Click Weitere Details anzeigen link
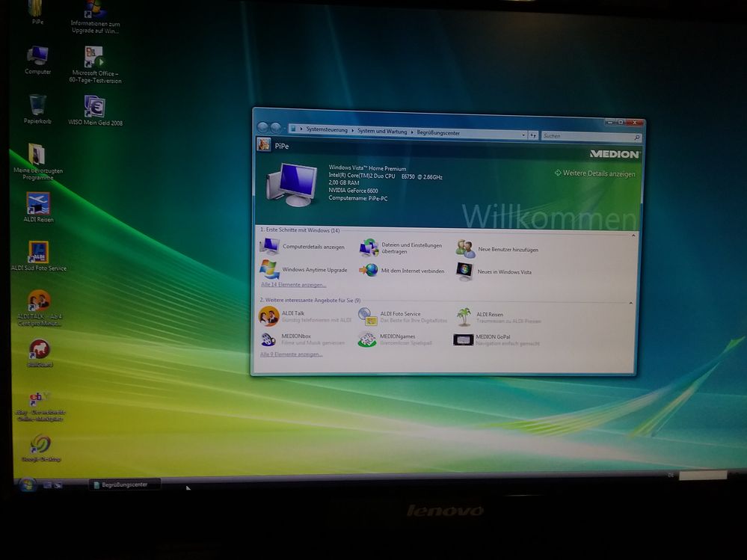This screenshot has width=747, height=560. point(598,174)
